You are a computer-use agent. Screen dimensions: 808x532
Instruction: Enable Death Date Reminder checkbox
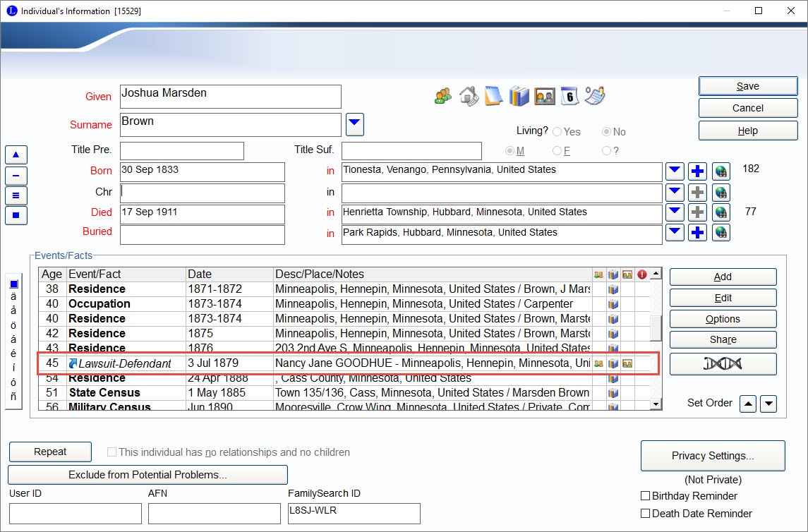point(645,514)
